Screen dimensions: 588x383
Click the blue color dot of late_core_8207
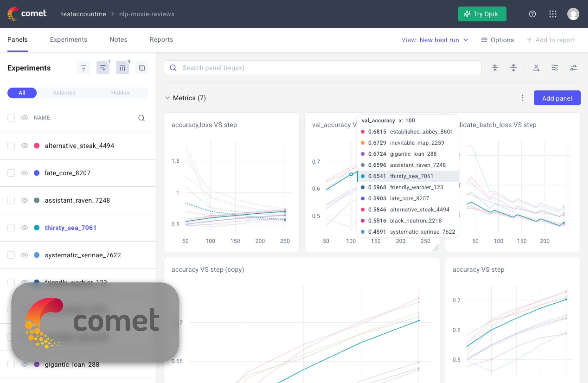click(x=37, y=173)
